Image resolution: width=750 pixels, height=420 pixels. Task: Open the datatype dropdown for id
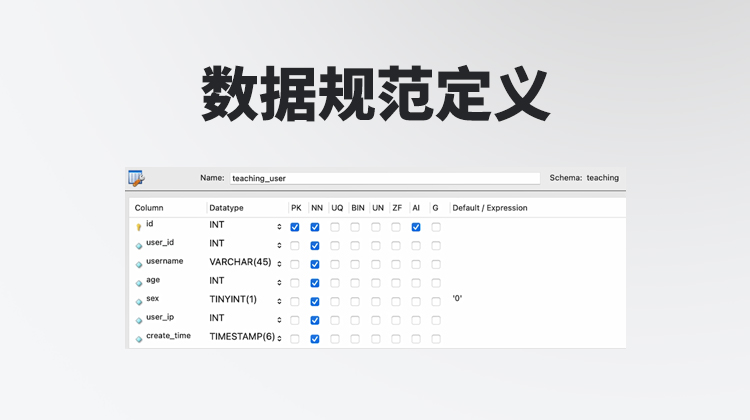coord(279,227)
